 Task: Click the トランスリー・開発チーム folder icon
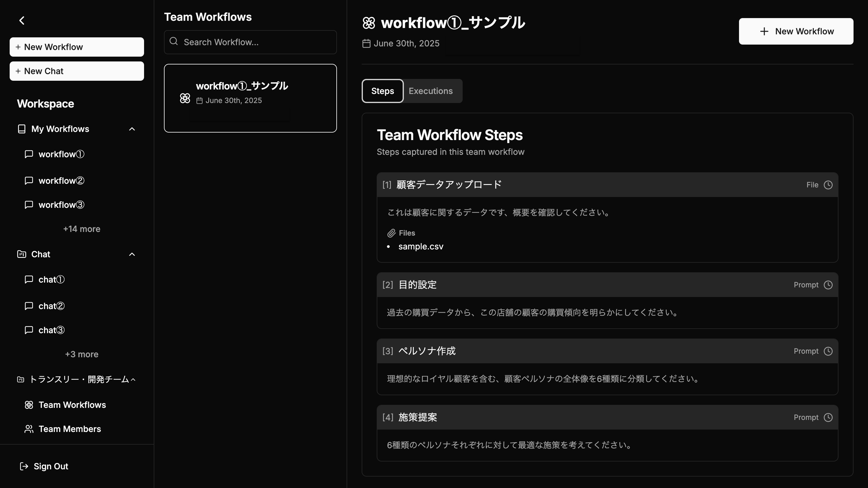[x=20, y=380]
